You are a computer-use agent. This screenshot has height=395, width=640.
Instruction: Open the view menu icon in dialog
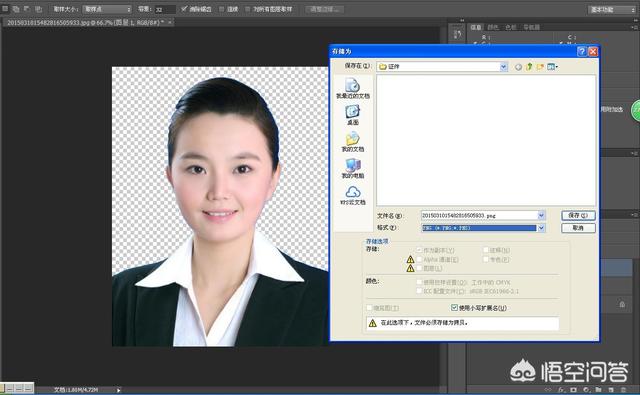pyautogui.click(x=552, y=67)
